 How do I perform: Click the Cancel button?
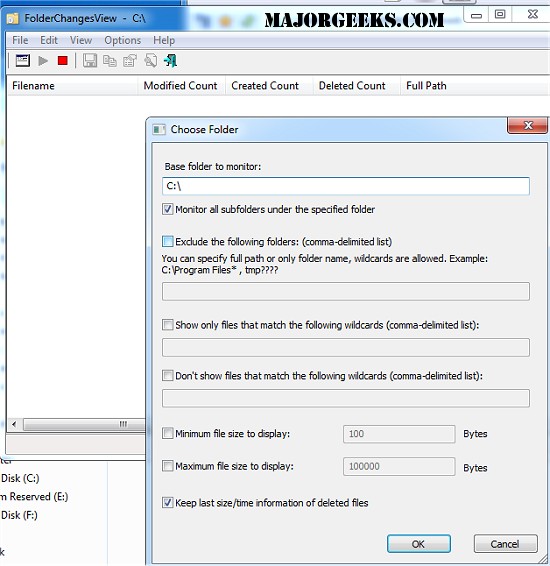point(505,544)
